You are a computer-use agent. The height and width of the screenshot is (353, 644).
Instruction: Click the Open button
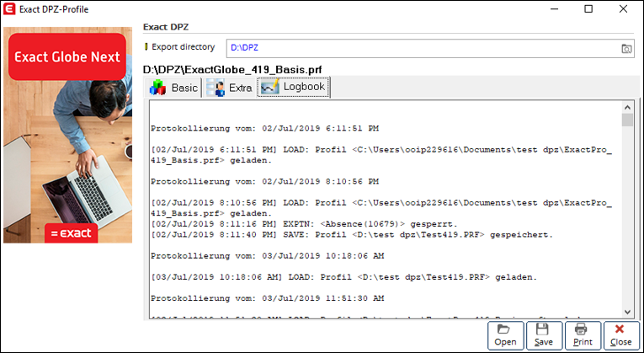(506, 335)
